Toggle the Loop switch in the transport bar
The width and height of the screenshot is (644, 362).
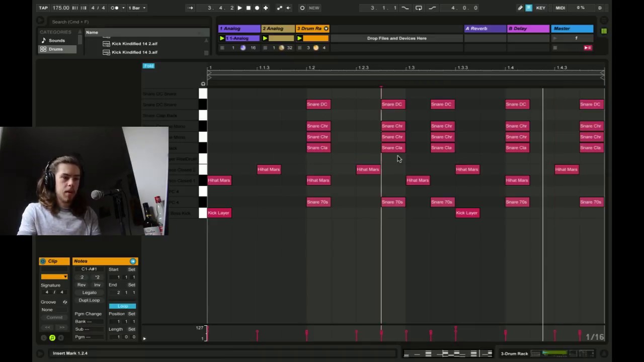point(419,8)
